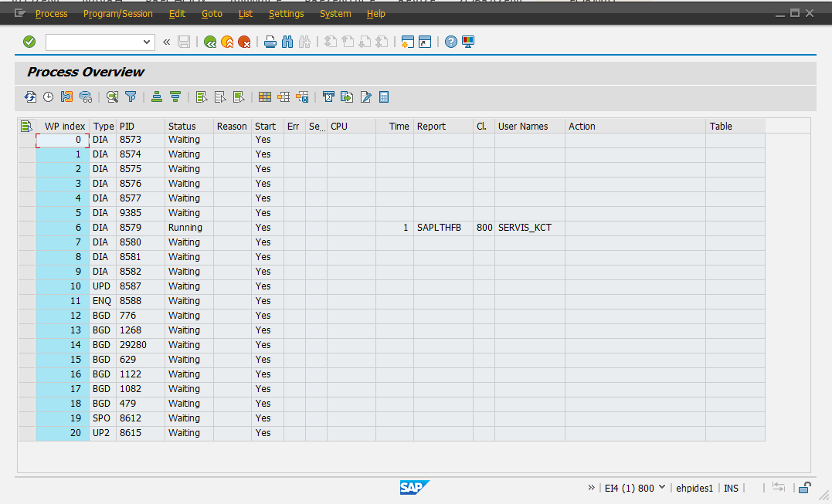
Task: Select the Running status cell
Action: [189, 228]
